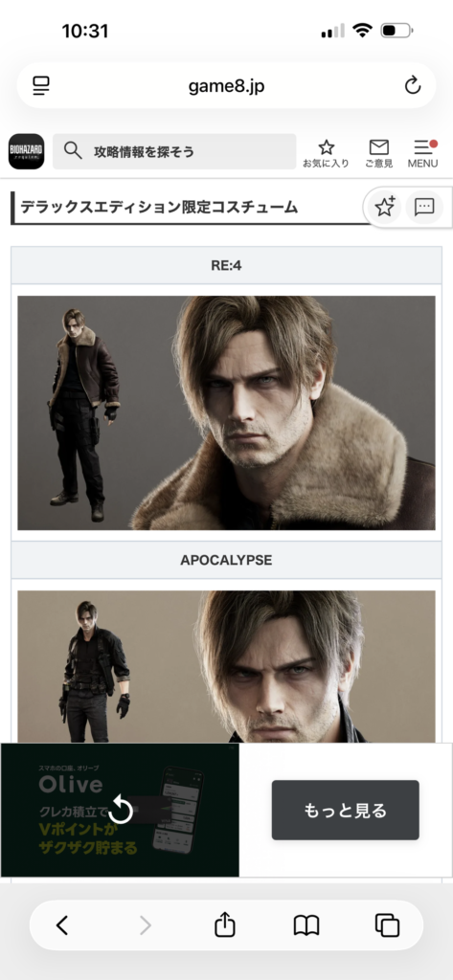Open the Safari reader/page menu icon
Viewport: 453px width, 980px height.
point(41,85)
